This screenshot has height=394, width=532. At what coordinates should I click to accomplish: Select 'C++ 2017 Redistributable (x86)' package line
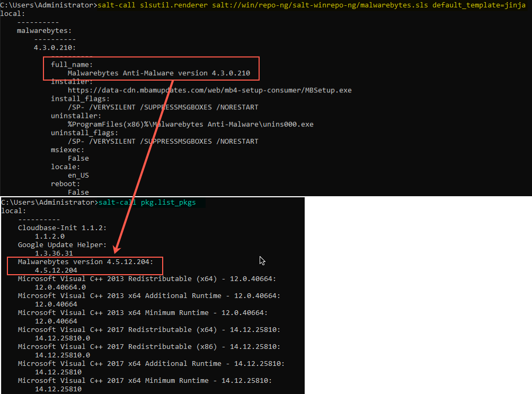[x=149, y=347]
